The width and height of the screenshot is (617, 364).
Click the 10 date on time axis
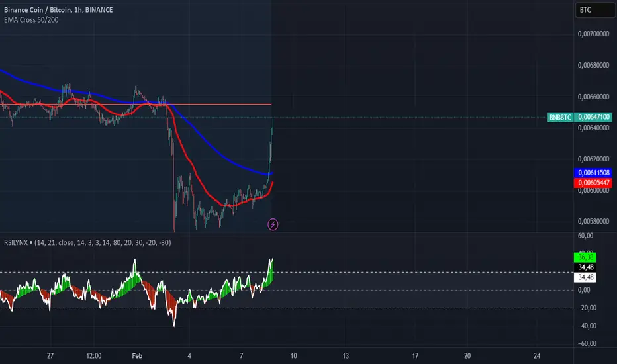(293, 356)
